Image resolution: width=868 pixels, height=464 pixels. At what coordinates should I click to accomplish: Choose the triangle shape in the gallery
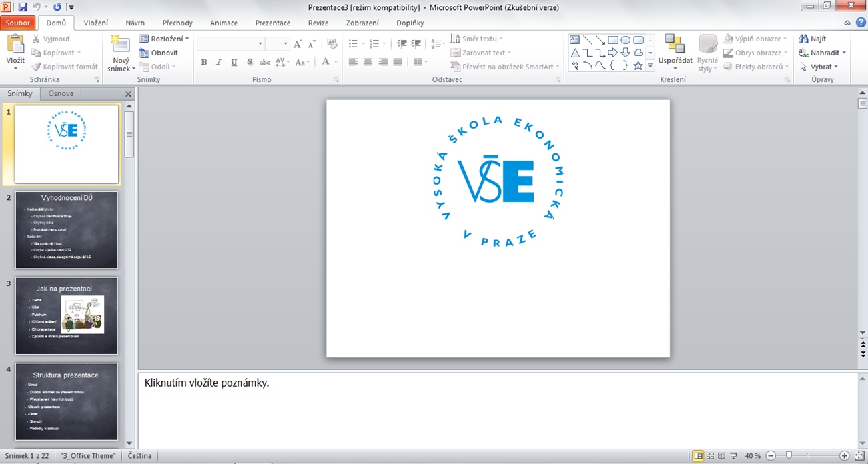coord(574,53)
